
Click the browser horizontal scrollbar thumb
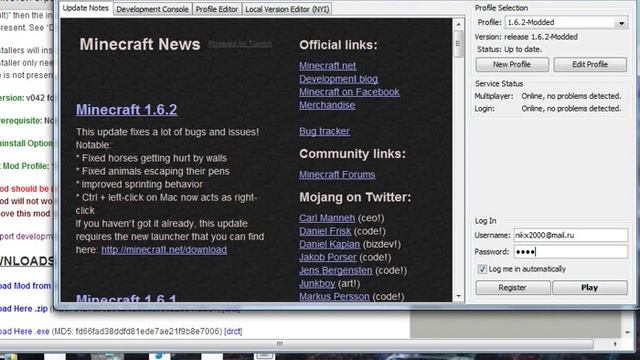point(280,344)
